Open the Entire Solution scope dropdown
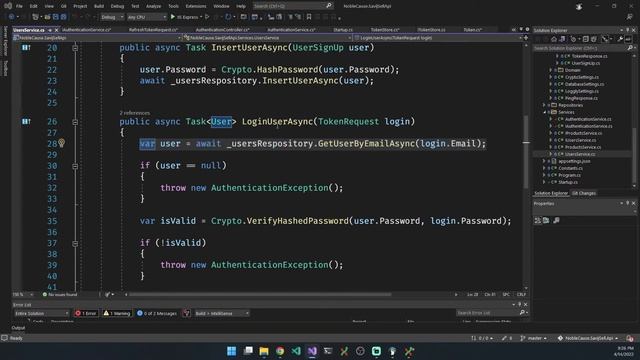Screen dimensions: 640x360 click(41, 313)
